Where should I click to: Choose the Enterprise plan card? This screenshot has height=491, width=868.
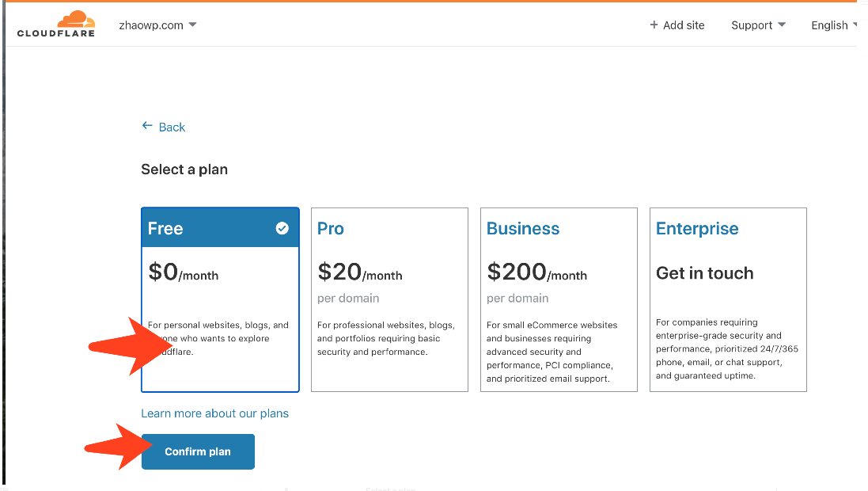click(728, 299)
